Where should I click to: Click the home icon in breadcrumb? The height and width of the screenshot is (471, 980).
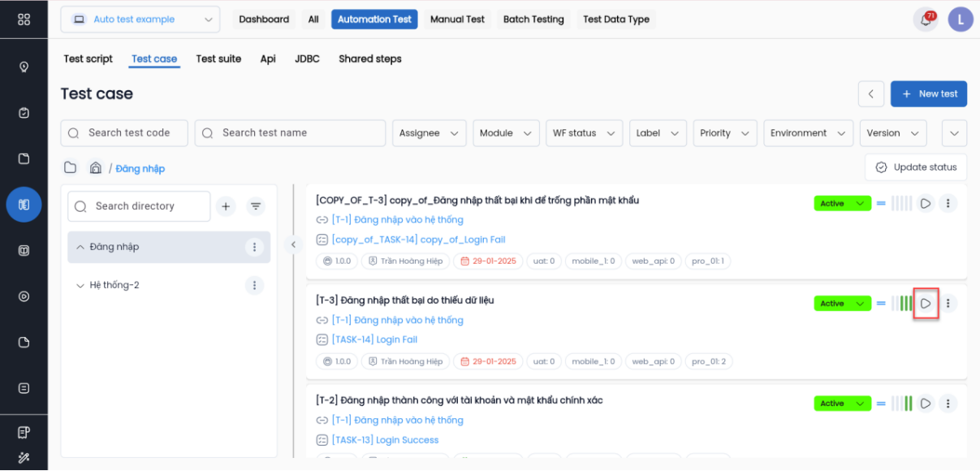click(96, 168)
